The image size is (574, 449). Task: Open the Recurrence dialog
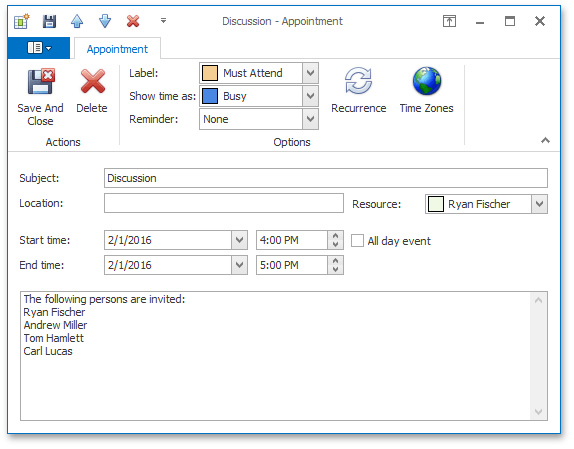click(x=358, y=91)
